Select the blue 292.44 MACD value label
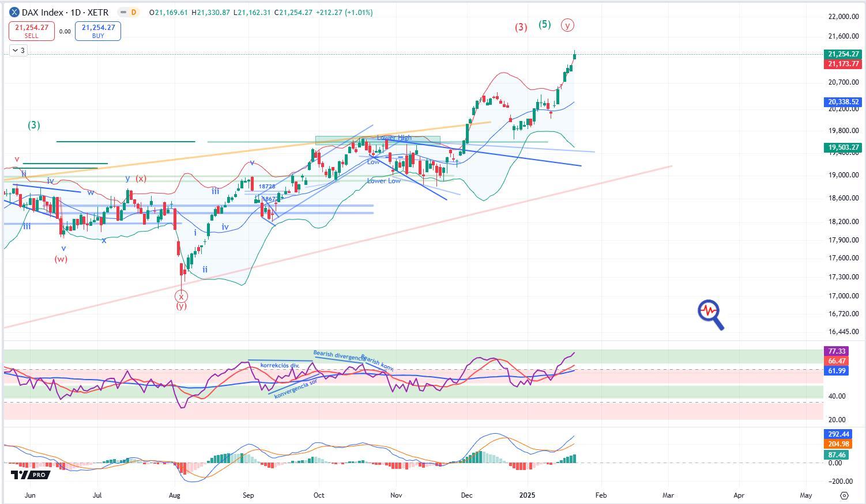 click(838, 434)
